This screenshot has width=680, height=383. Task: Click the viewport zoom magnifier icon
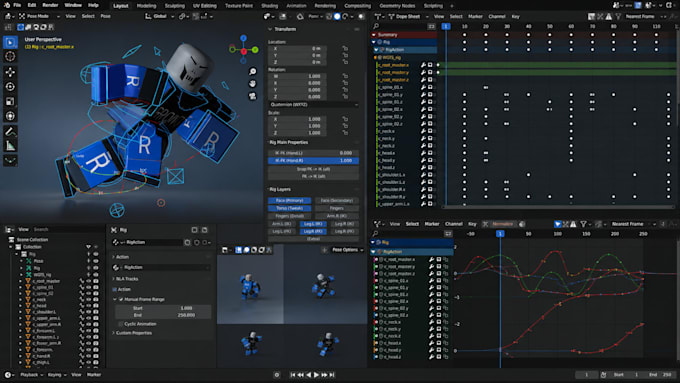[252, 72]
